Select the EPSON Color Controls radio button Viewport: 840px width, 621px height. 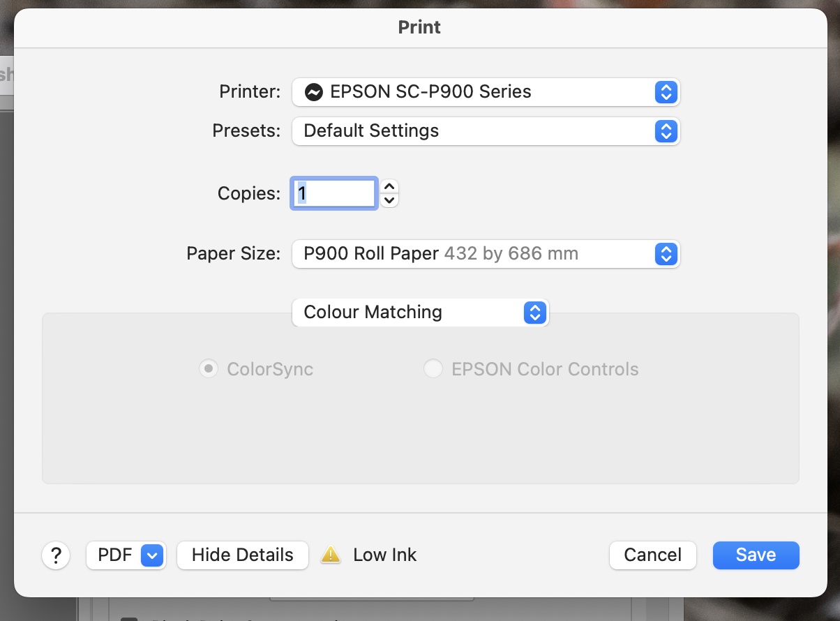pyautogui.click(x=434, y=368)
